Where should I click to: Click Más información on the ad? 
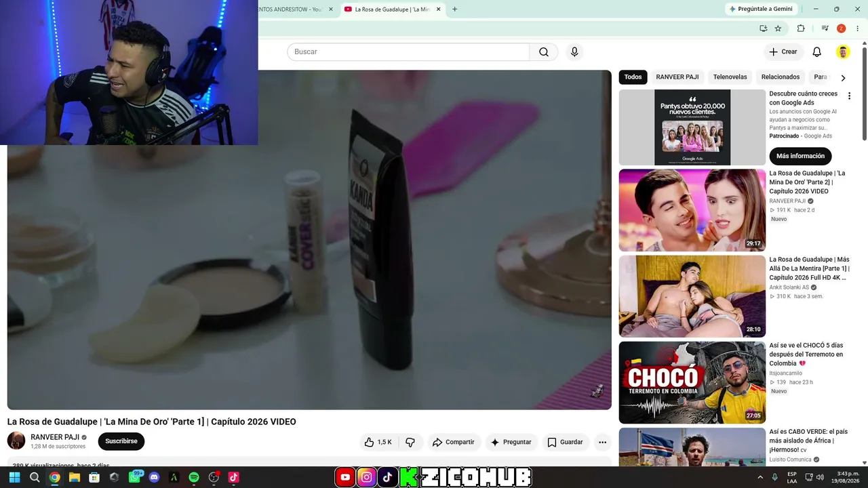coord(800,156)
